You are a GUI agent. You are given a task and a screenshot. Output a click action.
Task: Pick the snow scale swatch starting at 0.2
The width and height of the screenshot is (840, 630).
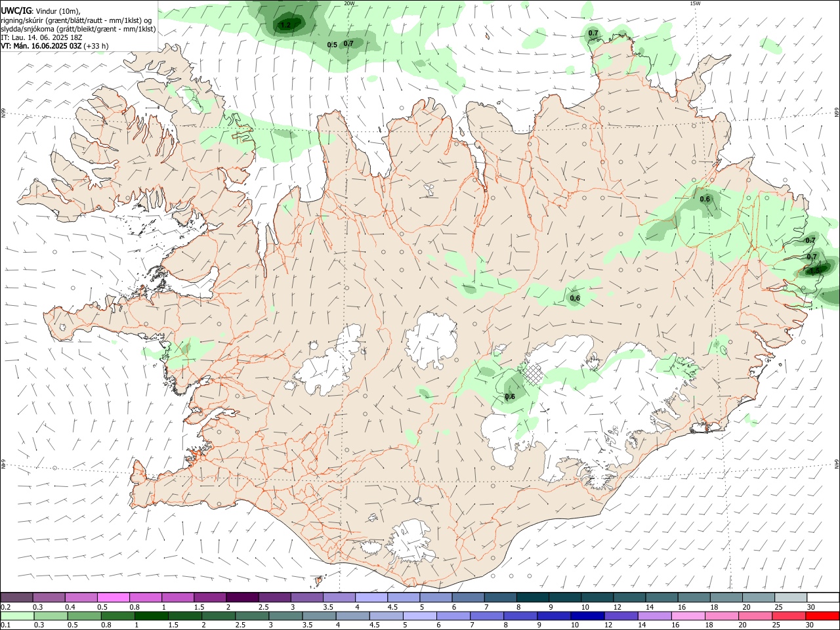click(17, 597)
